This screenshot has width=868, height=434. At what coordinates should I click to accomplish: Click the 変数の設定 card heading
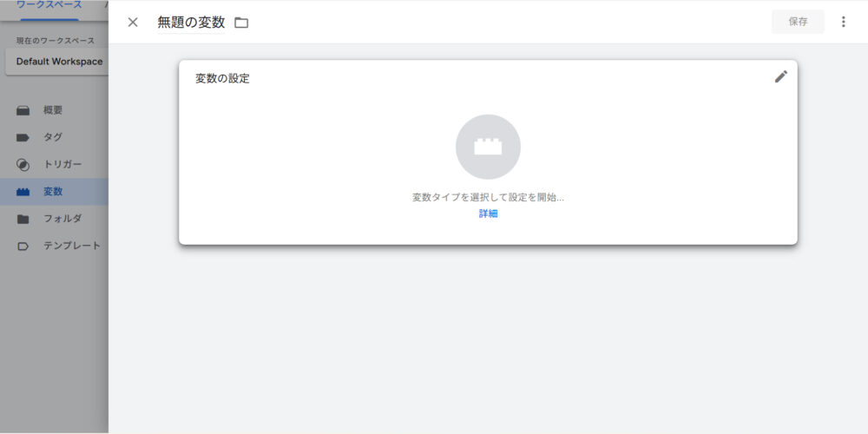point(222,78)
